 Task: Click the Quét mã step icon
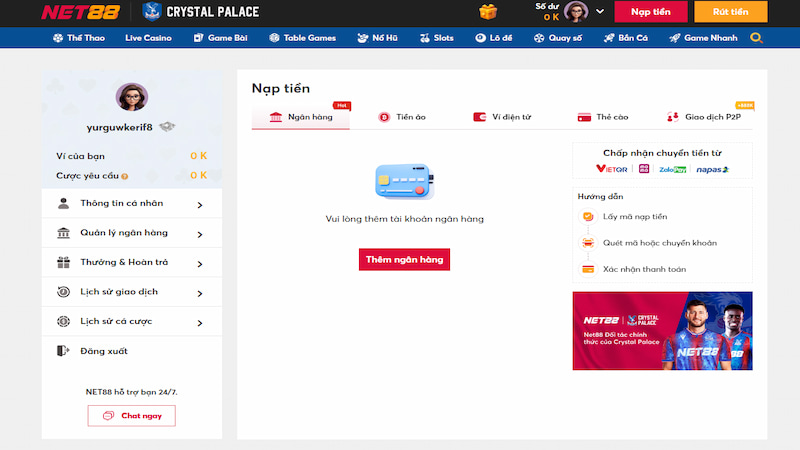(x=588, y=243)
